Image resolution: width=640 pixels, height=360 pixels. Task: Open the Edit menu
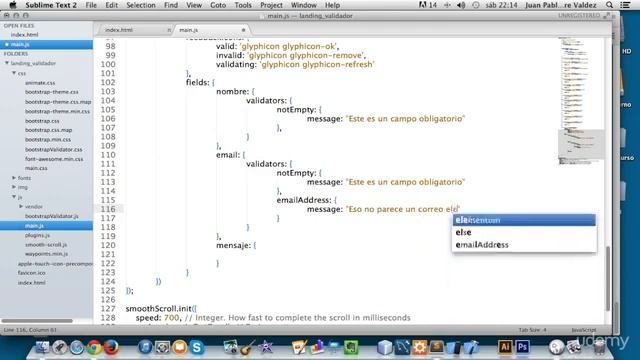pos(111,5)
